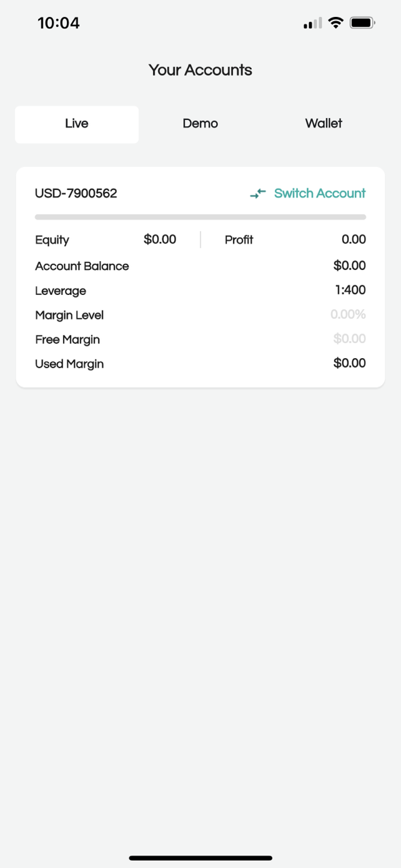Tap the Wi-Fi status icon
Screen dimensions: 401x868
[x=335, y=23]
